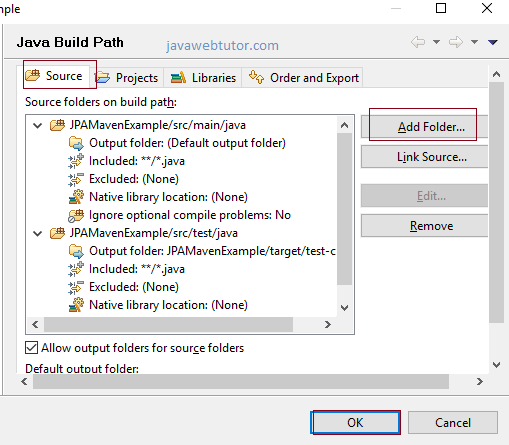Dismiss dialog with Cancel button

click(x=453, y=422)
